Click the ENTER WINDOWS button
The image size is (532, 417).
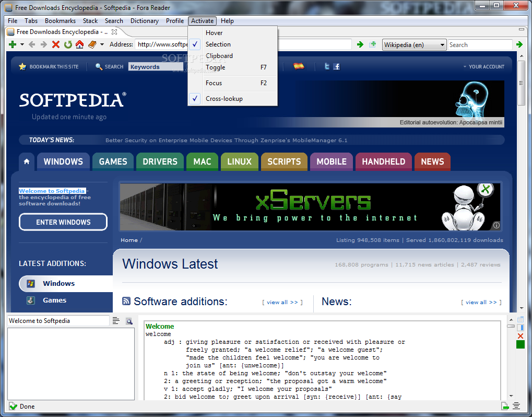(63, 222)
